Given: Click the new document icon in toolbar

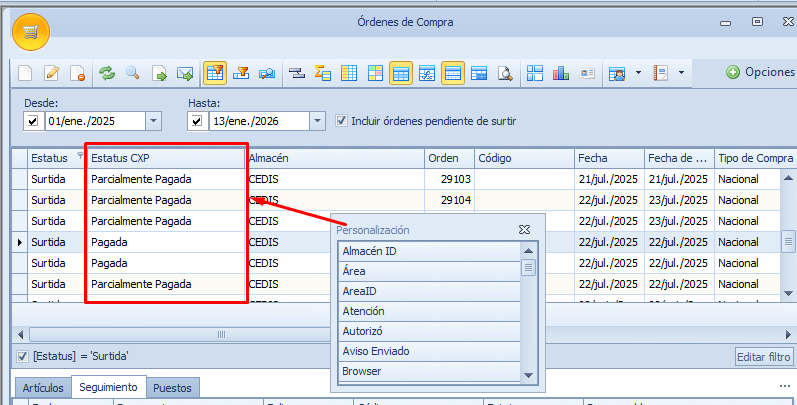Looking at the screenshot, I should pyautogui.click(x=26, y=73).
